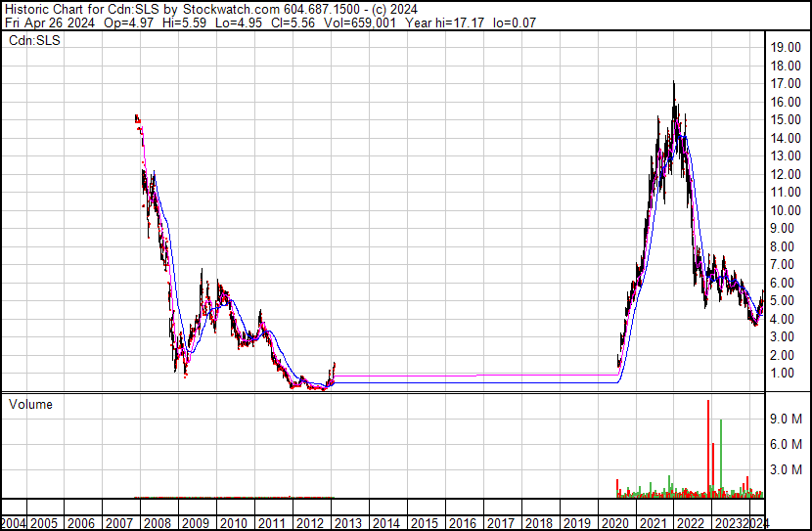
Task: Click the 2004 year label on timeline
Action: 13,523
